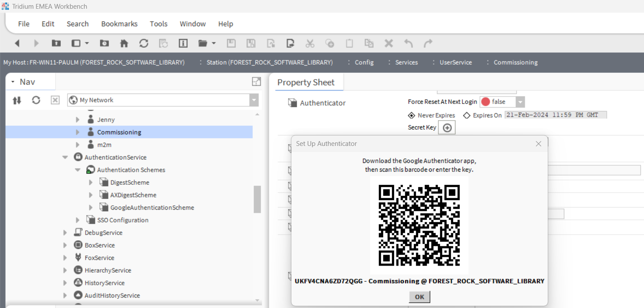Open the Edit menu
This screenshot has width=644, height=308.
48,24
